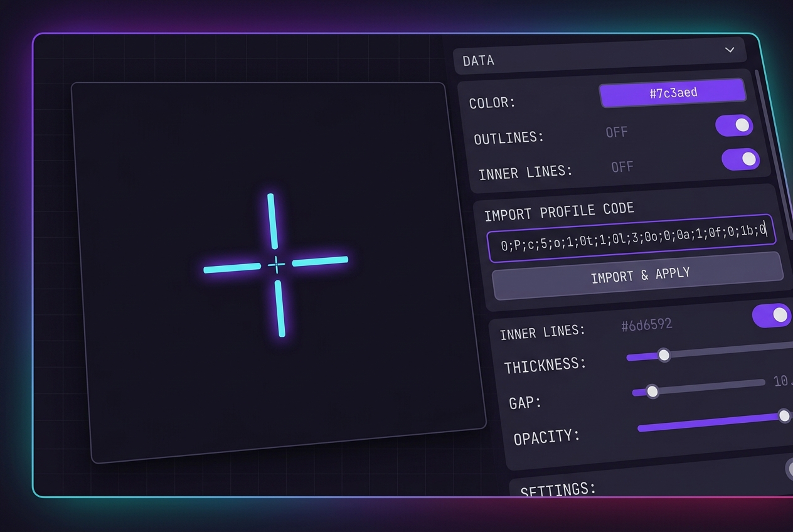Toggle the OUTLINES switch

click(735, 125)
